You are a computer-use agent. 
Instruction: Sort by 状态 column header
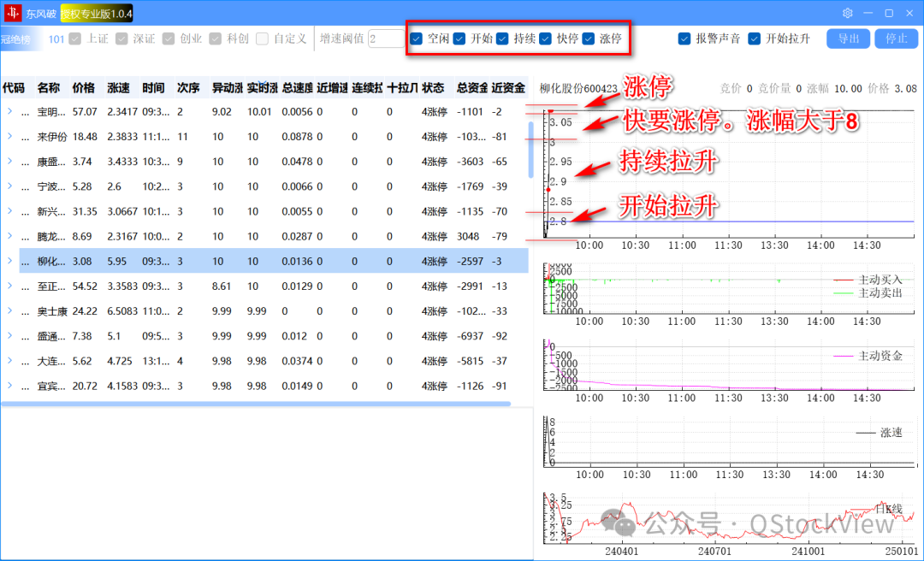click(436, 88)
